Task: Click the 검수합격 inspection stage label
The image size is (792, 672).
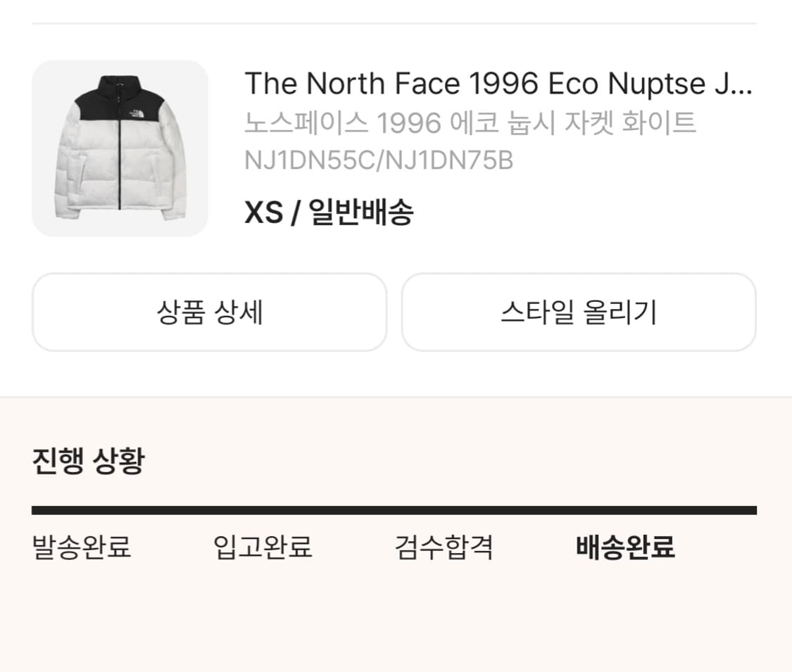Action: click(x=444, y=549)
